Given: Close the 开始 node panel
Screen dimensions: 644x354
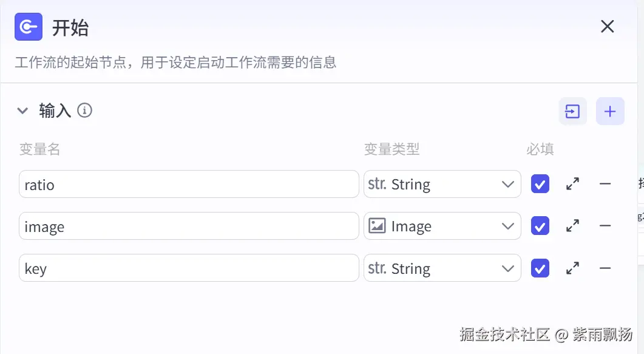Looking at the screenshot, I should (x=607, y=27).
